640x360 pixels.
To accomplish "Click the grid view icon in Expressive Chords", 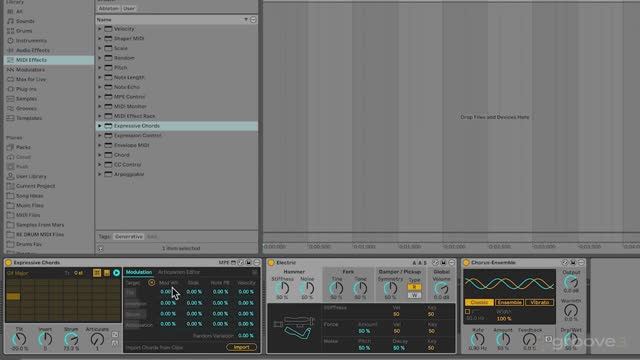I will pos(97,273).
